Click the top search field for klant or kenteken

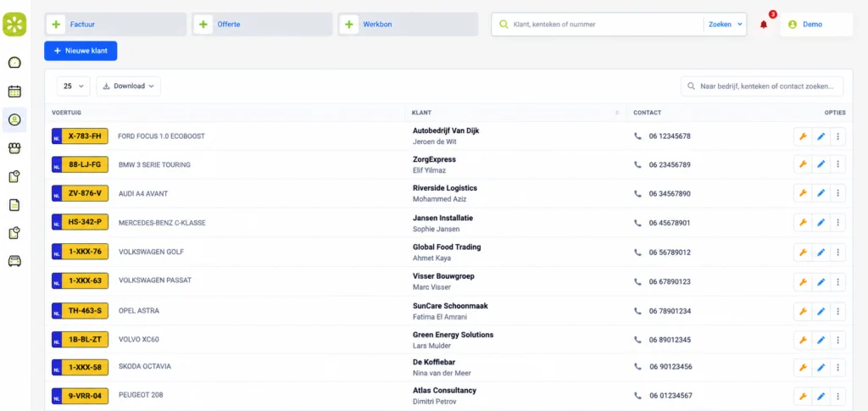pyautogui.click(x=599, y=25)
